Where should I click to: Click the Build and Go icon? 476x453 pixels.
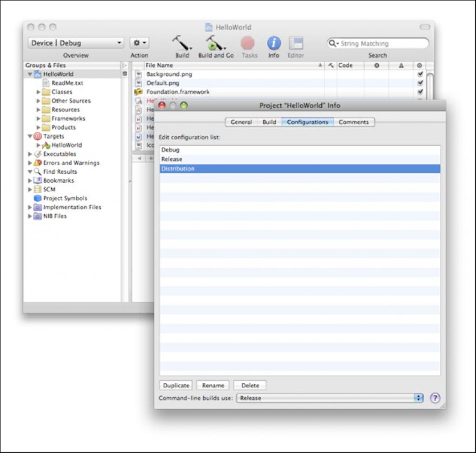(x=216, y=43)
